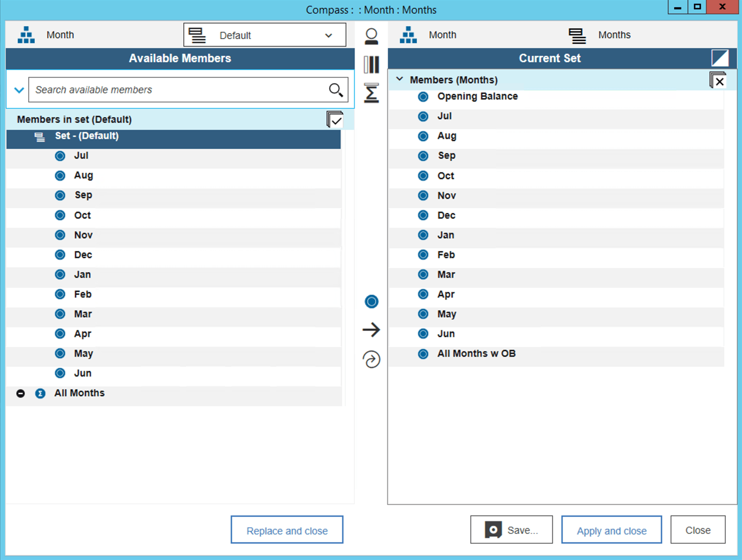Viewport: 742px width, 560px height.
Task: Select the radio bullet next to Jul
Action: pos(60,155)
